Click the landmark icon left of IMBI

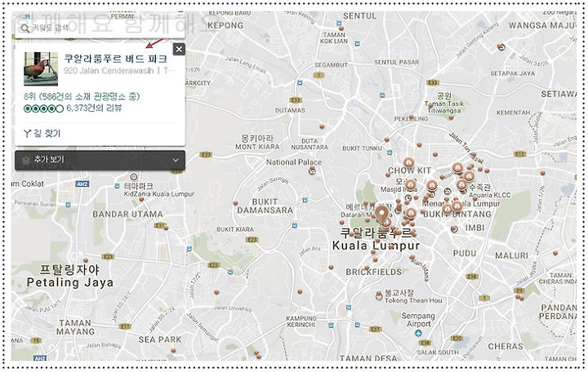pyautogui.click(x=454, y=228)
